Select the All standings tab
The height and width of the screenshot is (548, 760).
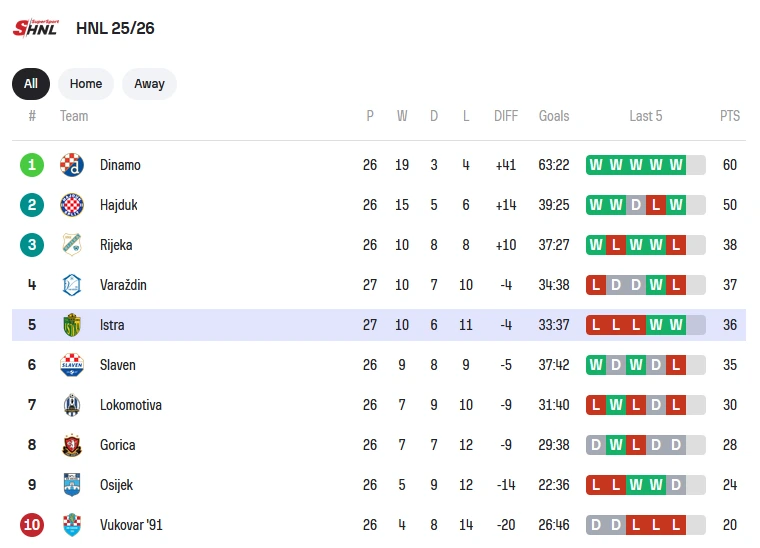pyautogui.click(x=31, y=84)
